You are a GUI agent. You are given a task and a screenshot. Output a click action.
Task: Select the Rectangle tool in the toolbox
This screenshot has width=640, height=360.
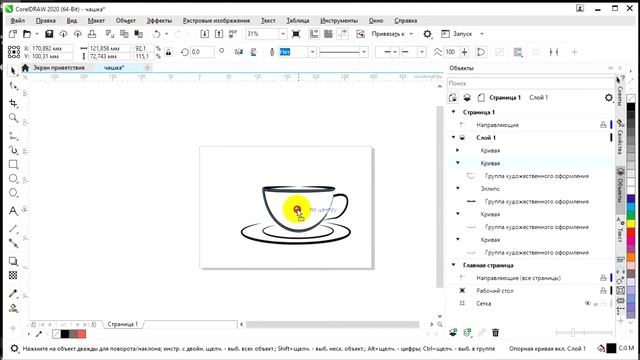coord(13,164)
